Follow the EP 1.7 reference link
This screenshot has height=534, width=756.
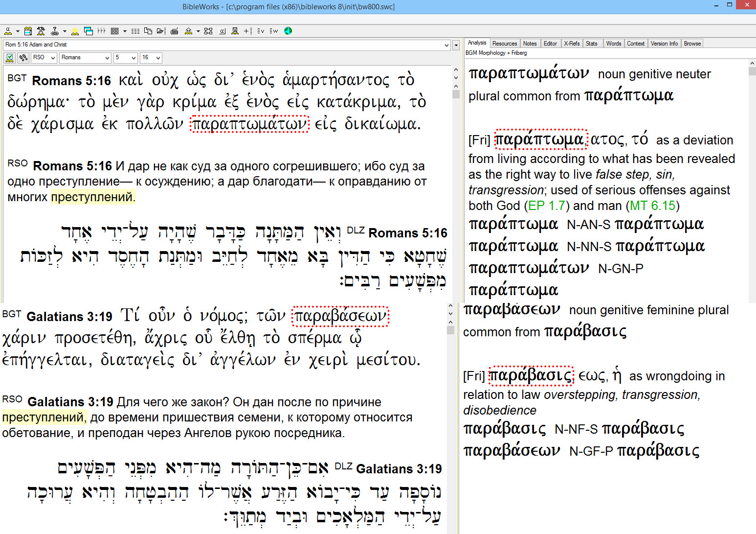coord(547,206)
